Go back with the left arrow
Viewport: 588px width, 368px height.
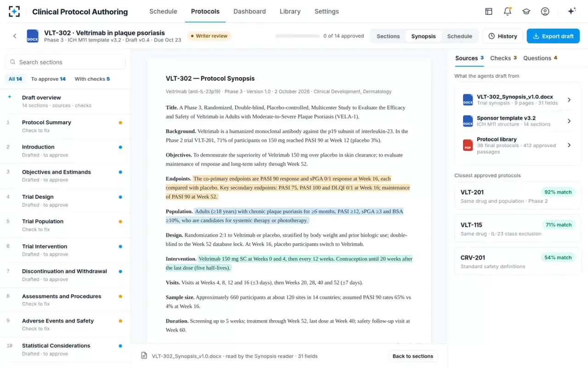(x=15, y=36)
